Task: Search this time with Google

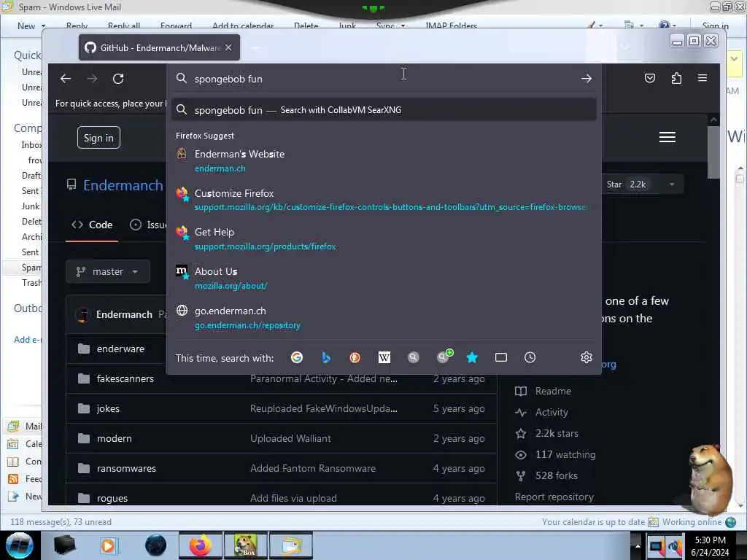Action: pyautogui.click(x=297, y=357)
